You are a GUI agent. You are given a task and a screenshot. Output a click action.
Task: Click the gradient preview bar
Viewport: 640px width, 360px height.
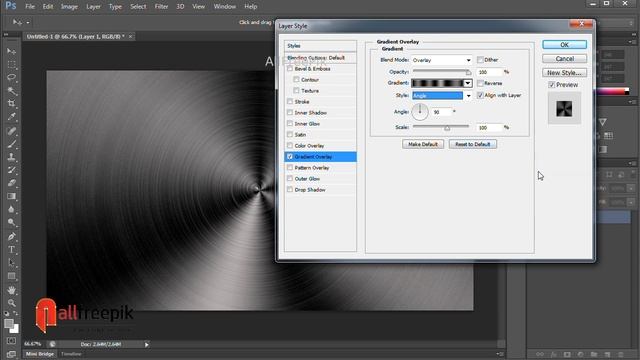tap(438, 83)
